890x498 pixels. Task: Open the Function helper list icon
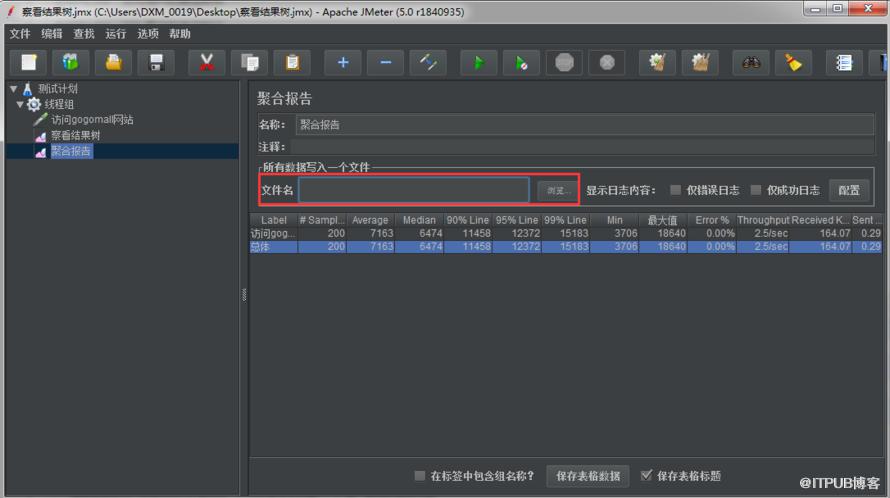(844, 62)
